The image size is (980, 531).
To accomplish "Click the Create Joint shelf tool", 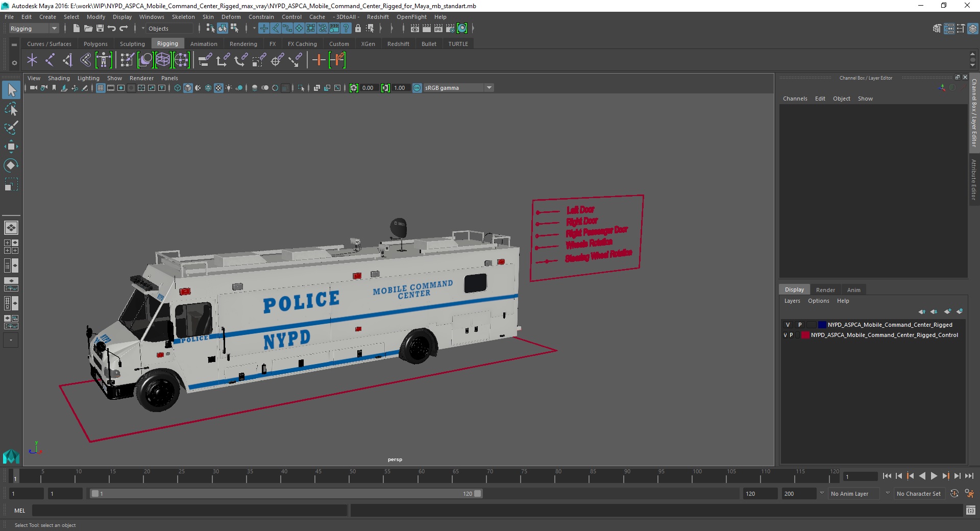I will pos(50,60).
